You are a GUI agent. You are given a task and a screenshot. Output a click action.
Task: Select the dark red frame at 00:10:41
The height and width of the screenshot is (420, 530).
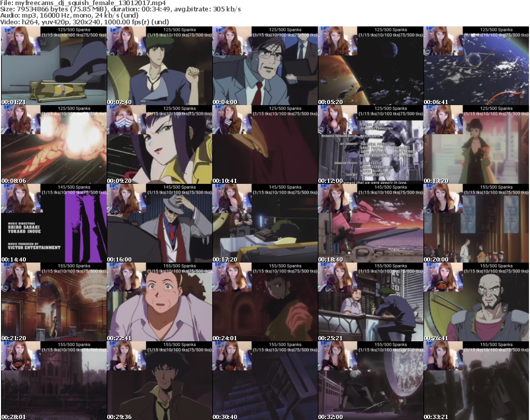265,144
